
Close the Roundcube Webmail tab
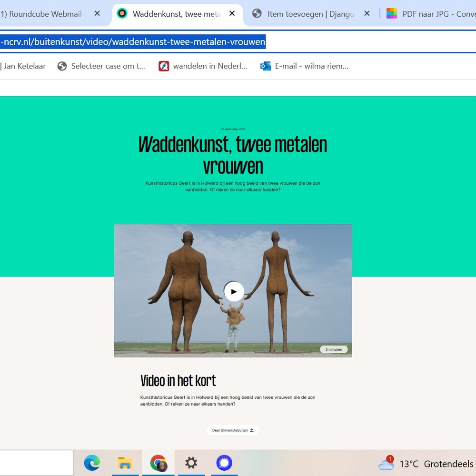click(97, 14)
